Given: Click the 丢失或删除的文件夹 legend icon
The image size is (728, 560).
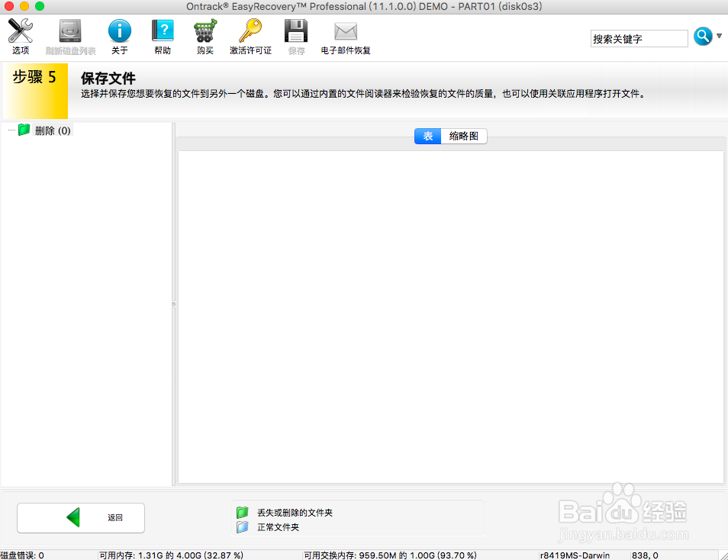Looking at the screenshot, I should click(243, 513).
